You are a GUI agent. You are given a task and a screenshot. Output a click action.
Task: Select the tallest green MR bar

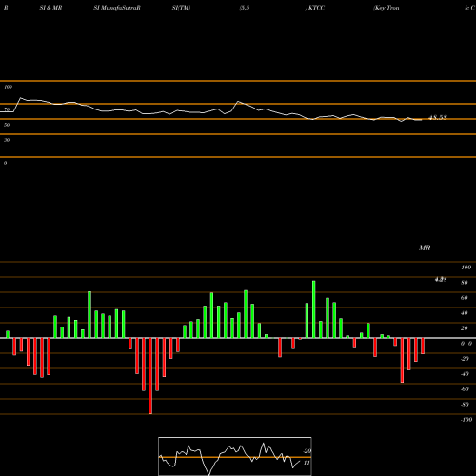314,309
